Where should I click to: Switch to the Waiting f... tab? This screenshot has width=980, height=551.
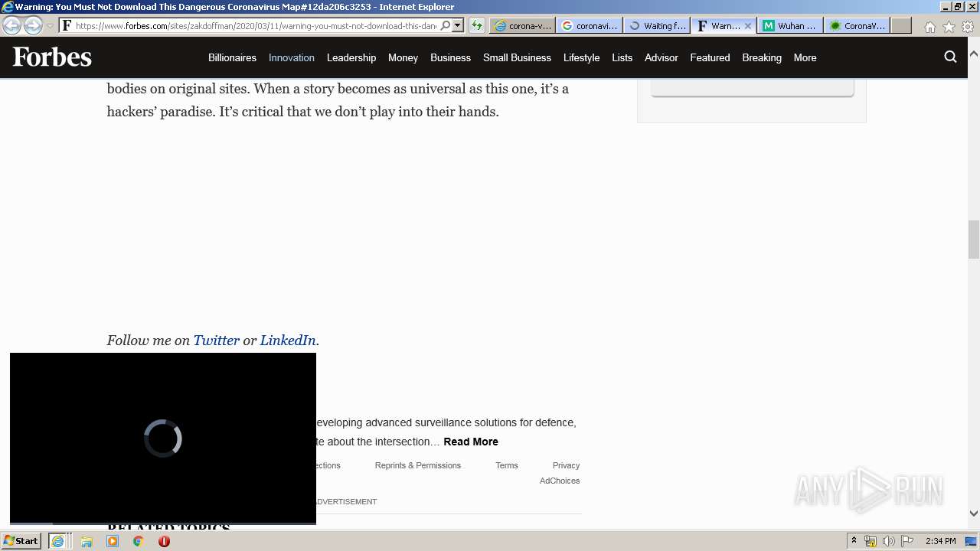[x=657, y=25]
